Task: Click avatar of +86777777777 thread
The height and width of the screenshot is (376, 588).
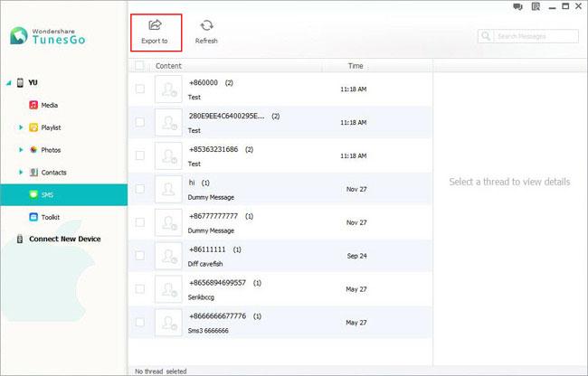Action: 168,222
